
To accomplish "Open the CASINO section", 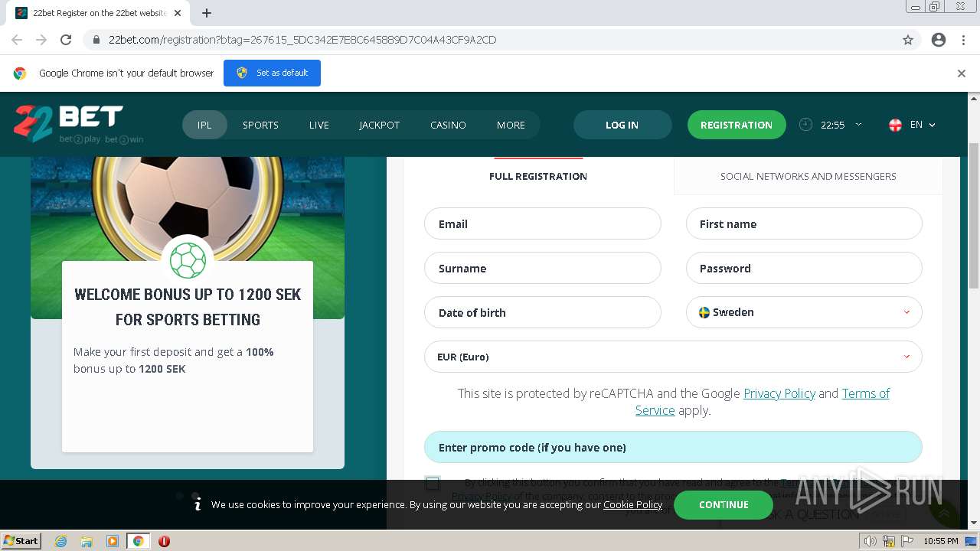I will coord(448,125).
